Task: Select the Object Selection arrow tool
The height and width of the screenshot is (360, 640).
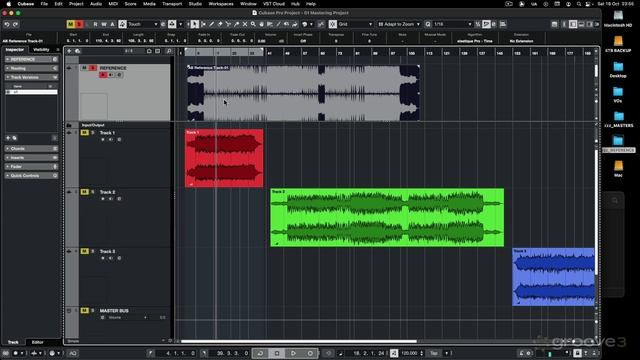Action: pyautogui.click(x=195, y=24)
